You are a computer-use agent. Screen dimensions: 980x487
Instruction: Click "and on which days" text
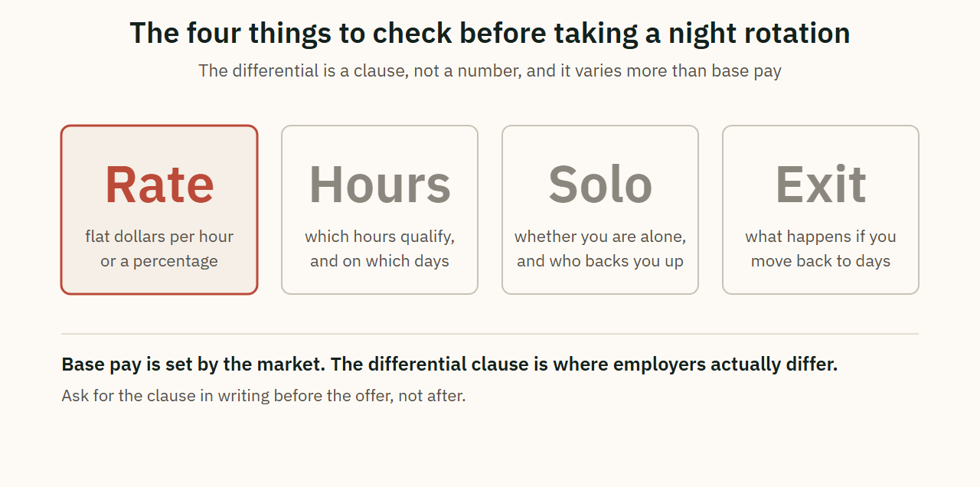point(380,261)
